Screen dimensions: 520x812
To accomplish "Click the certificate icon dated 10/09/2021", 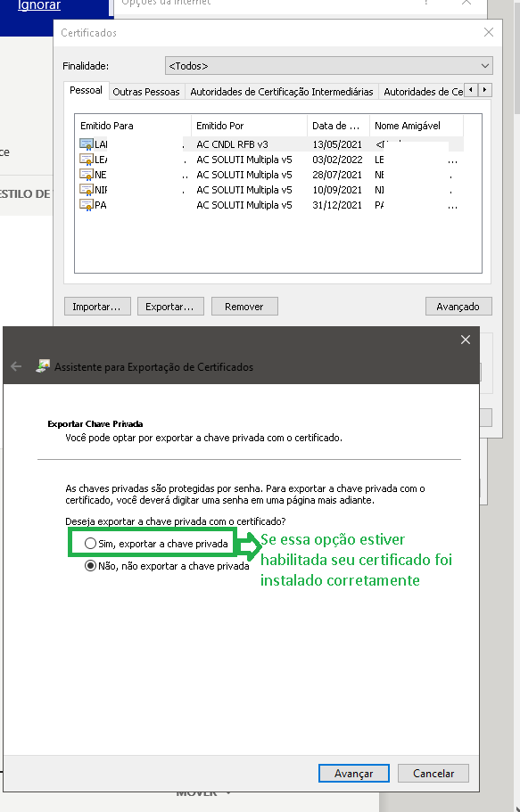I will [86, 190].
